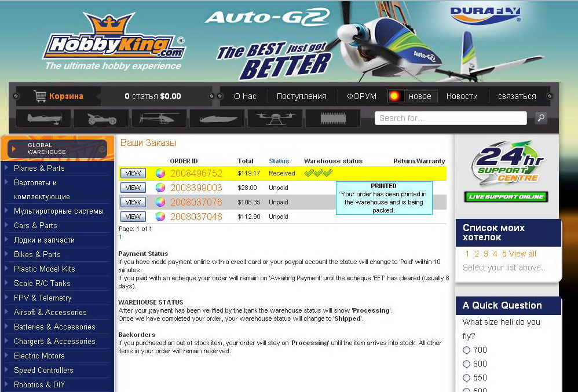Sort orders by the Status column header

tap(279, 161)
